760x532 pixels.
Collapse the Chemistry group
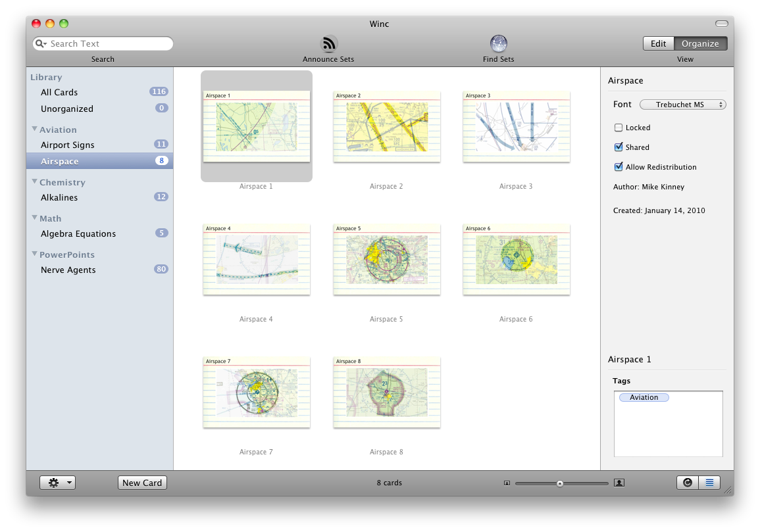[34, 181]
